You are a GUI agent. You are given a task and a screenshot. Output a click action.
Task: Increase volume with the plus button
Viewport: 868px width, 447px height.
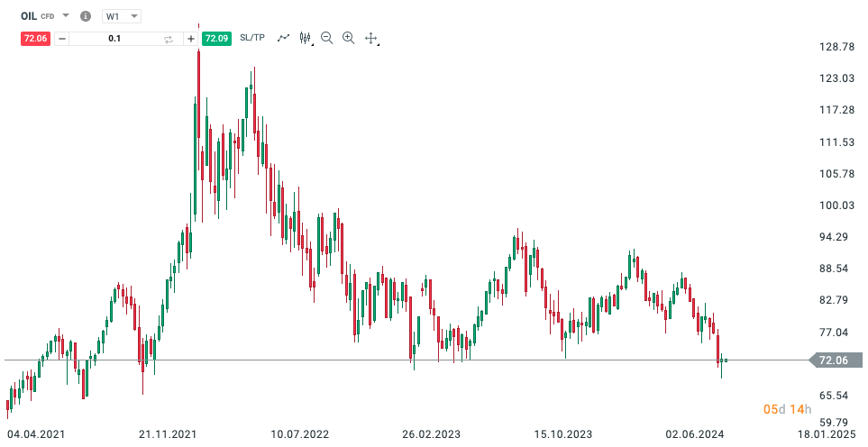click(x=191, y=39)
